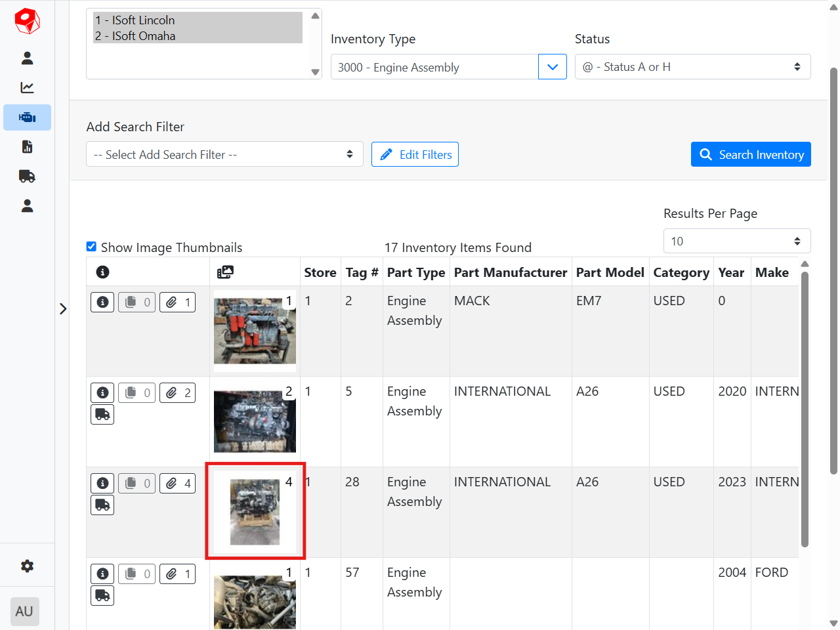The image size is (840, 630).
Task: Change Results Per Page dropdown
Action: coord(736,241)
